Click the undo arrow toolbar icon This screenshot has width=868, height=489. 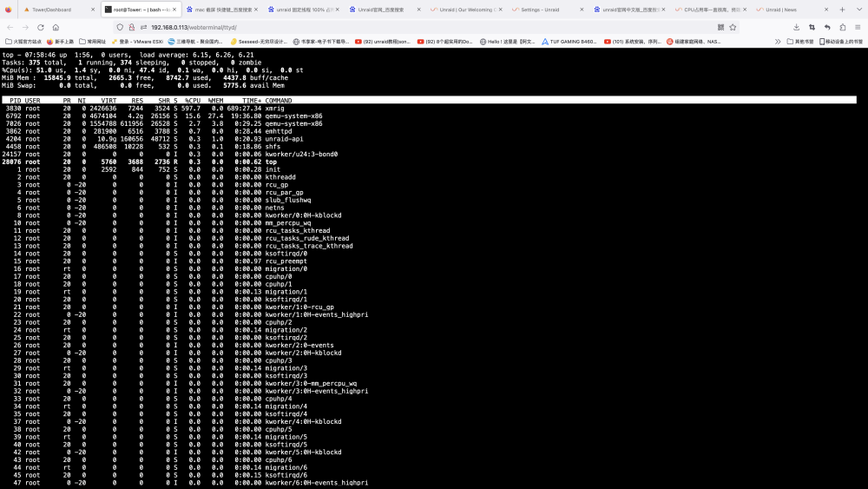827,27
